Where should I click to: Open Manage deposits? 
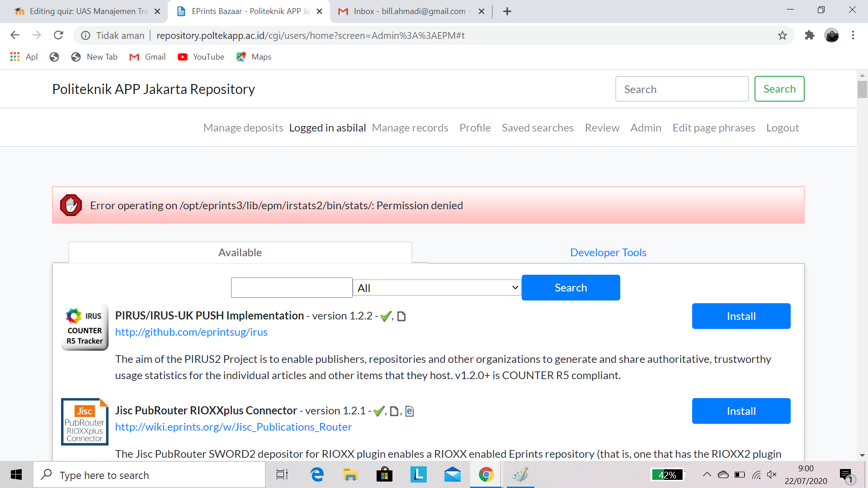point(243,128)
